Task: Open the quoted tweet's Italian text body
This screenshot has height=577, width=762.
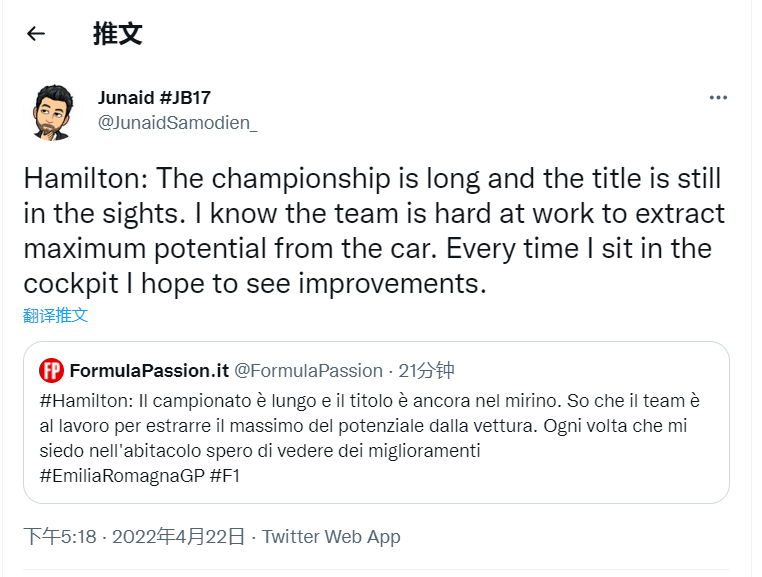Action: click(370, 426)
